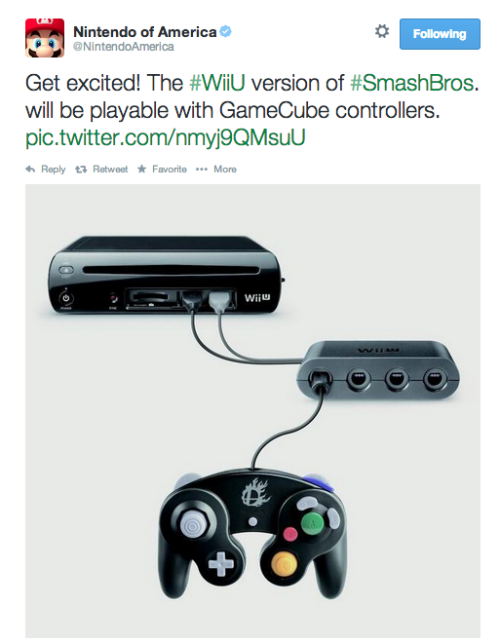Open the #WiiU hashtag
Viewport: 500px width, 643px height.
pos(217,83)
